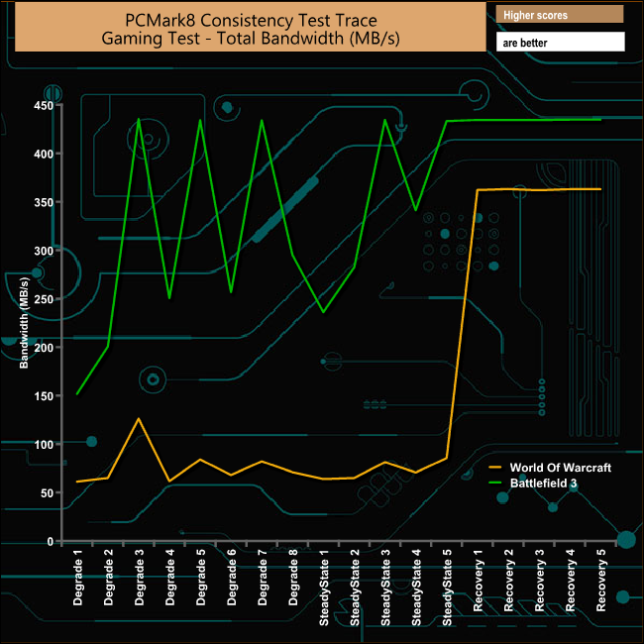The height and width of the screenshot is (644, 644).
Task: Select the Degrade 3 axis label
Action: click(x=140, y=578)
